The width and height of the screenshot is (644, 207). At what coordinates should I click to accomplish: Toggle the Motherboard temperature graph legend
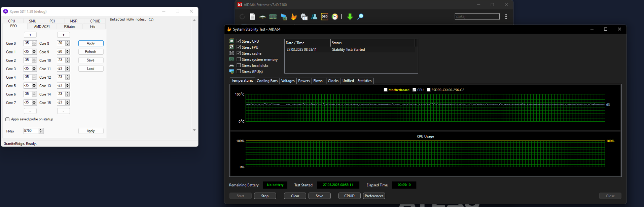[x=386, y=90]
